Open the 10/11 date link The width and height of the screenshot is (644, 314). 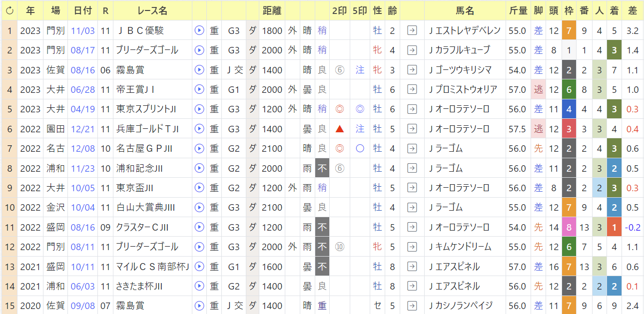tap(82, 267)
